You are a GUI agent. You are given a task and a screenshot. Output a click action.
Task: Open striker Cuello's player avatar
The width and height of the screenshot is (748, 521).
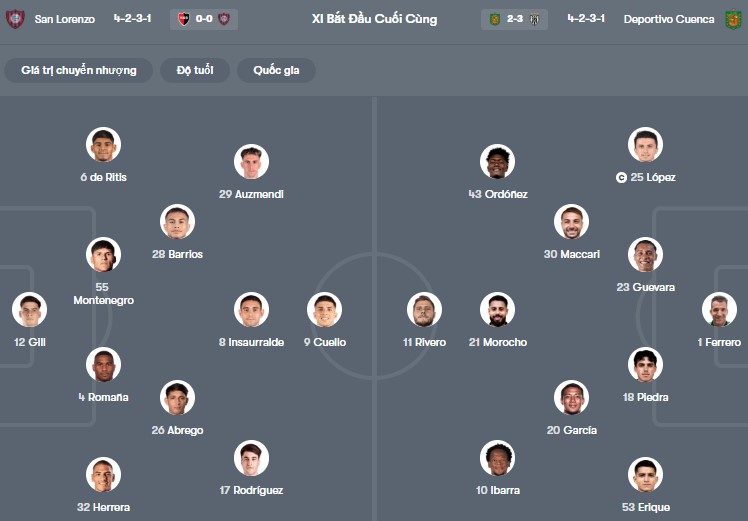(x=324, y=310)
